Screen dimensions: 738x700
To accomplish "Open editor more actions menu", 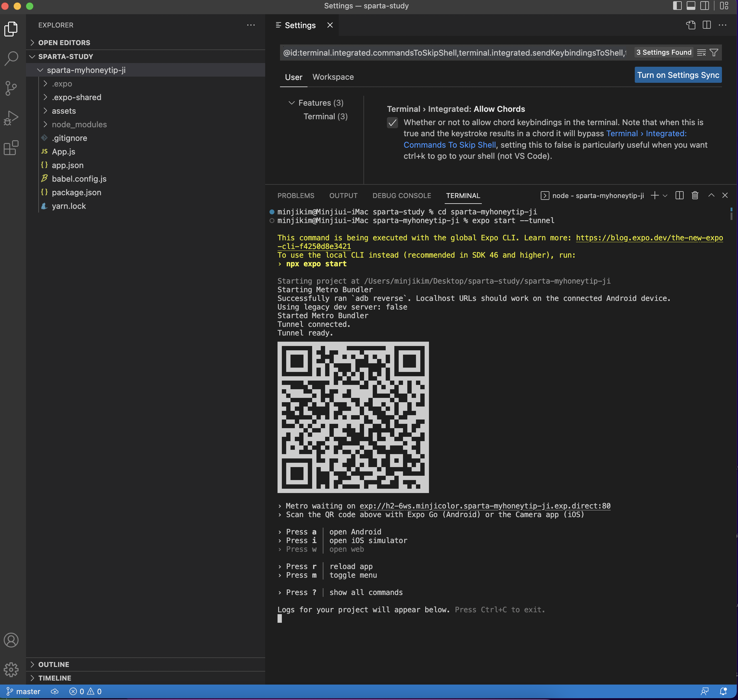I will (723, 25).
